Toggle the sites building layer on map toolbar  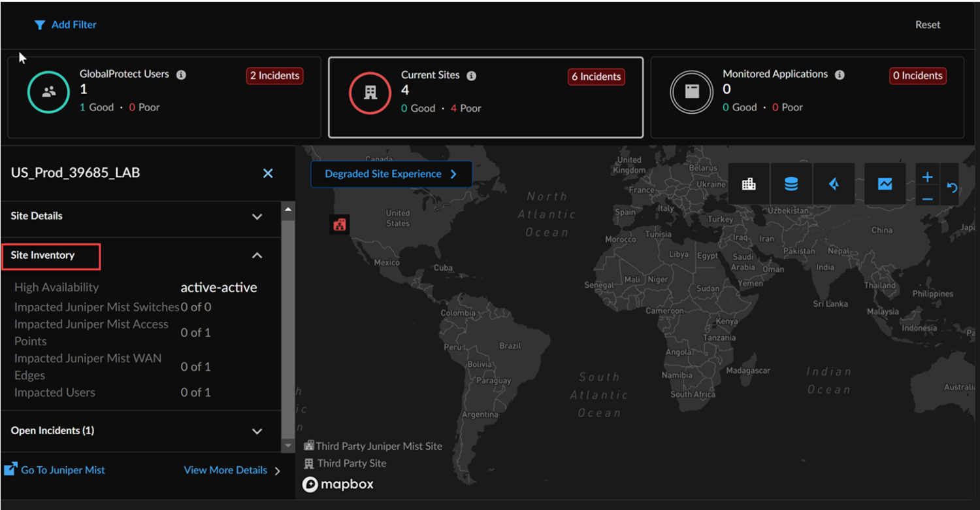[x=749, y=184]
